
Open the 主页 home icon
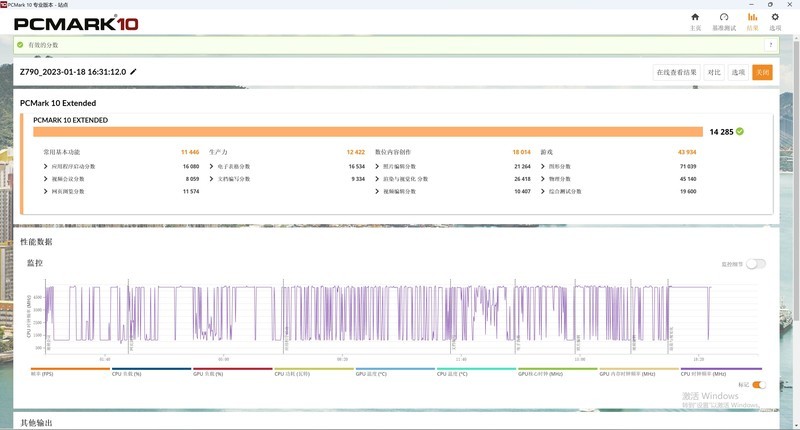695,19
